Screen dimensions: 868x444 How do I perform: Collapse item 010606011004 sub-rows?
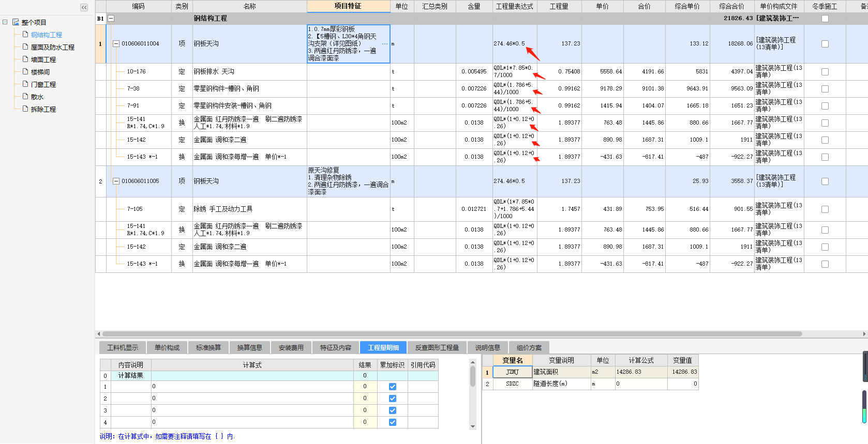click(116, 44)
